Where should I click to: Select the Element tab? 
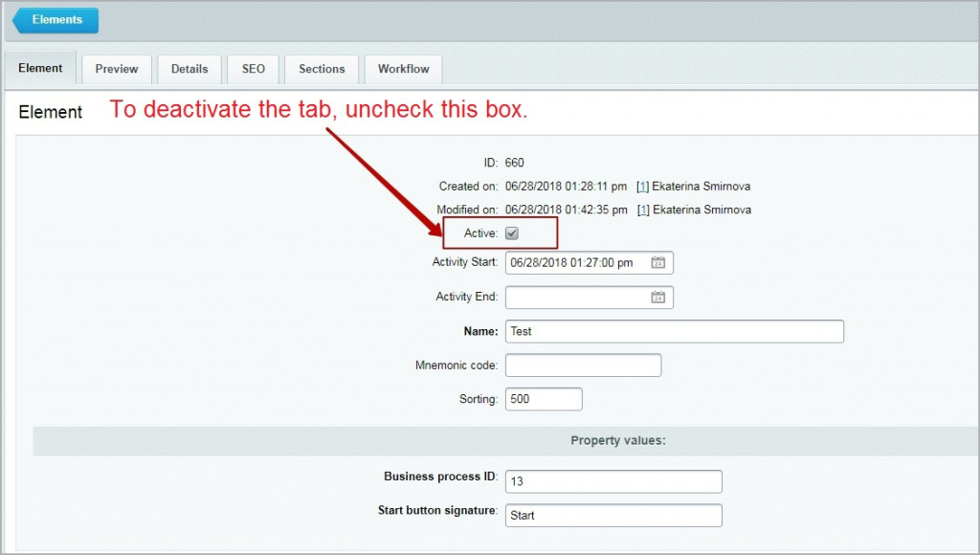pos(40,68)
